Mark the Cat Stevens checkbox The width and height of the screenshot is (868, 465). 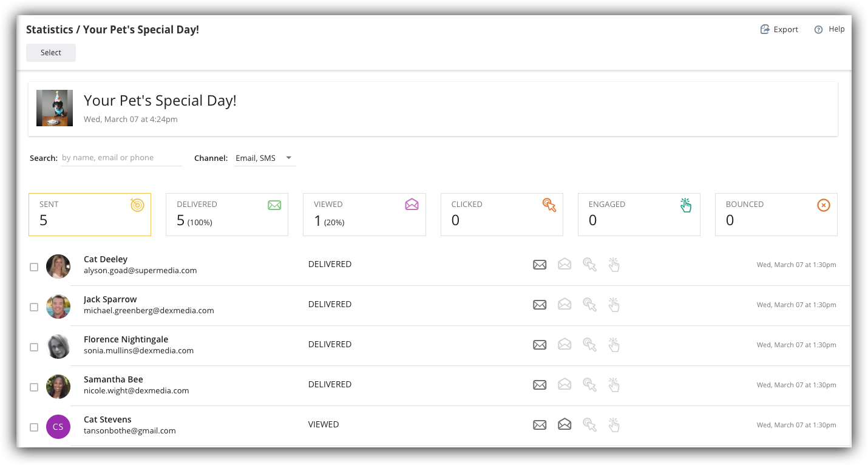point(34,427)
